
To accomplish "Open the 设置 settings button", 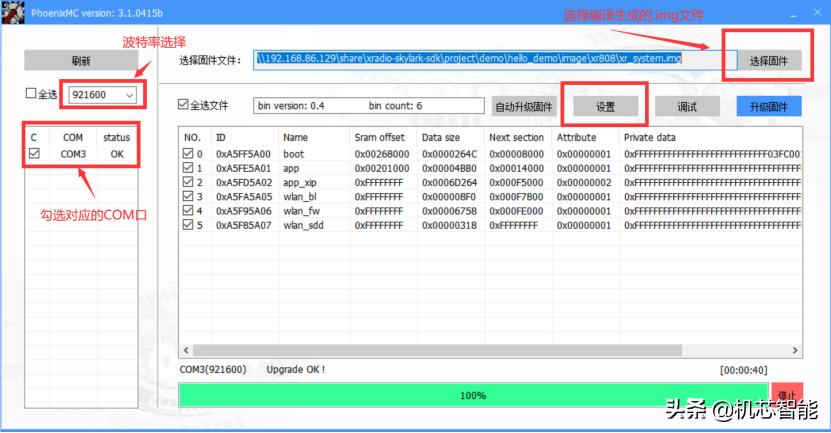I will (x=605, y=107).
